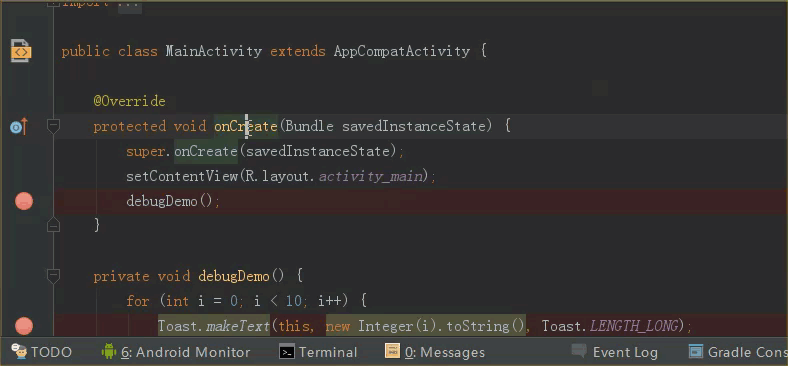This screenshot has width=788, height=366.
Task: Click the fold end marker below debugDemo() call
Action: (x=53, y=225)
